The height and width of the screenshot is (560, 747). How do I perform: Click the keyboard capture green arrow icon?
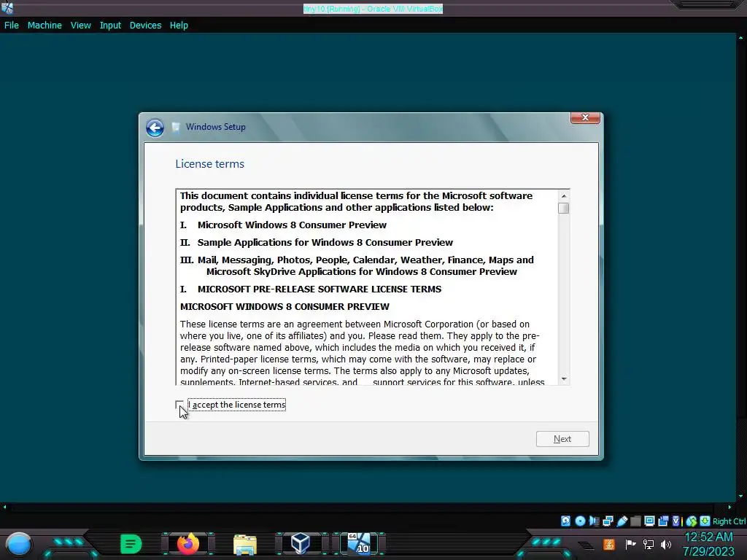(x=705, y=521)
